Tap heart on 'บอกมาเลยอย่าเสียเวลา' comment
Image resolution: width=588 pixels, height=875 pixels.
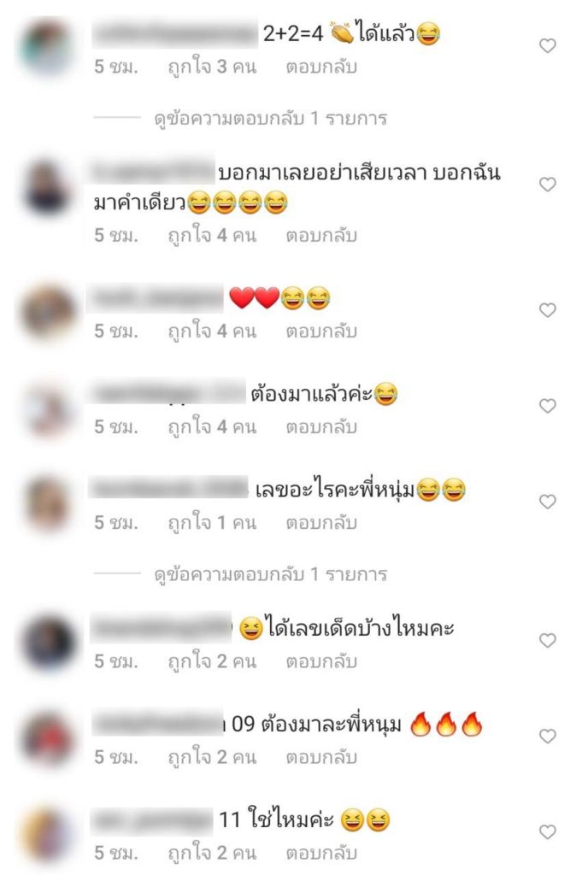(547, 185)
